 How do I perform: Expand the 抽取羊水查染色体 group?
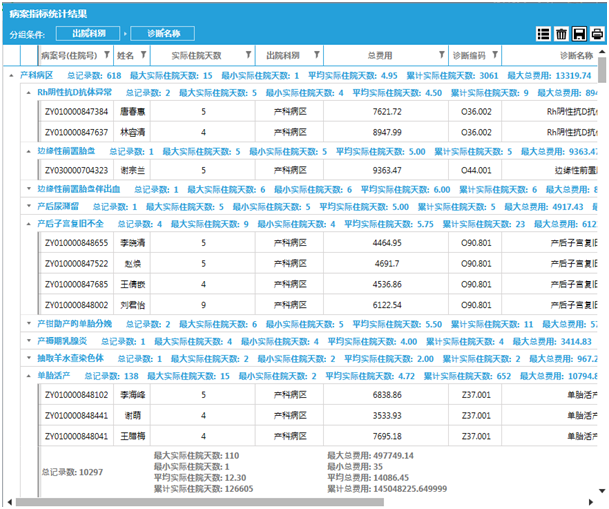[x=29, y=358]
